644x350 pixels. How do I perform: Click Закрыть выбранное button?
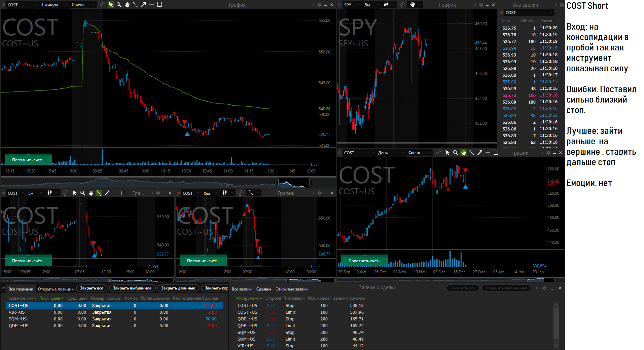click(x=132, y=288)
